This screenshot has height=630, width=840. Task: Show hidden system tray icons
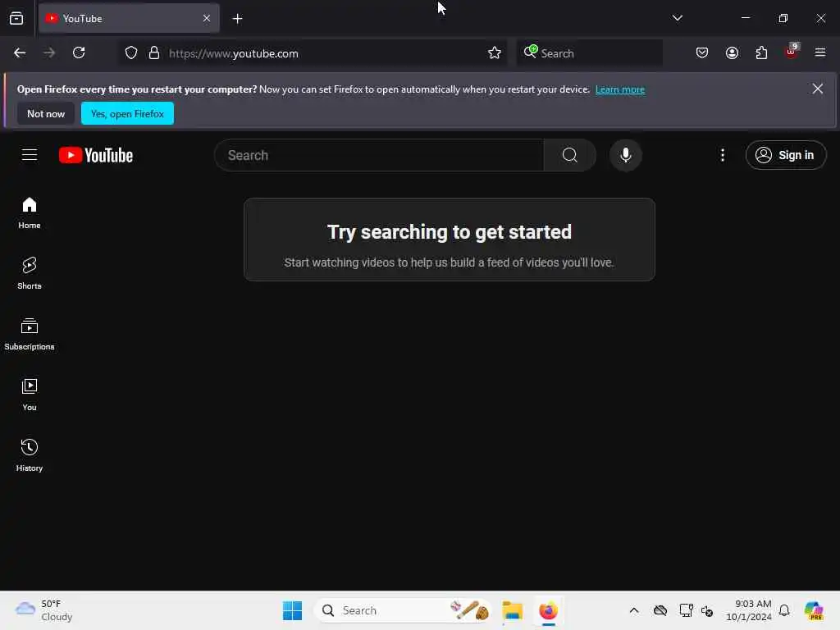[634, 610]
